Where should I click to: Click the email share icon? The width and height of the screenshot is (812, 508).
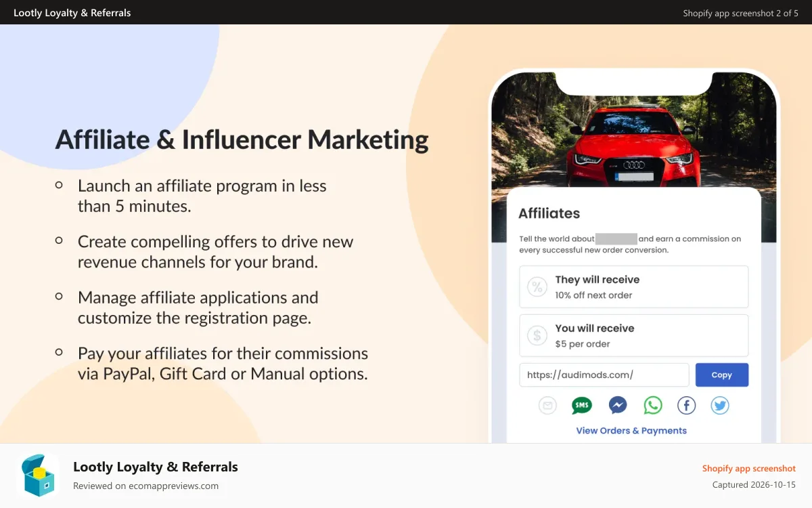[x=547, y=406]
